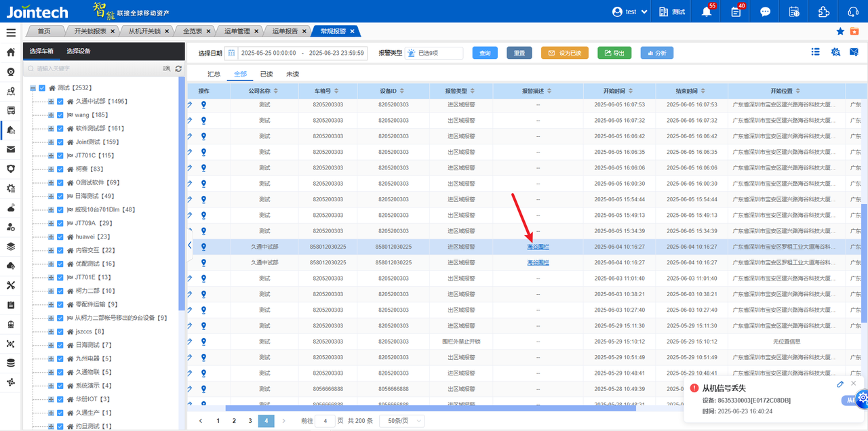Open the list column settings icon
Screen dimensions: 868x431
coord(816,52)
